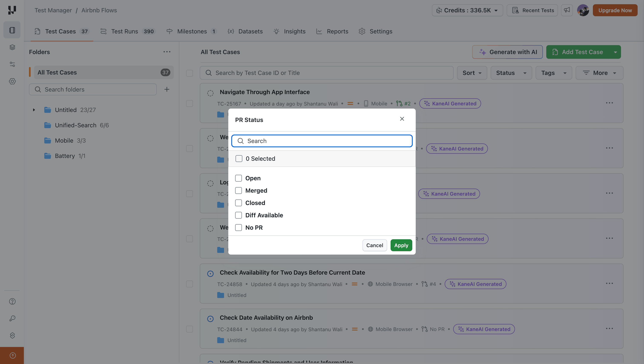644x364 pixels.
Task: Click the KaneAI Generated badge on TC-25167
Action: 450,103
